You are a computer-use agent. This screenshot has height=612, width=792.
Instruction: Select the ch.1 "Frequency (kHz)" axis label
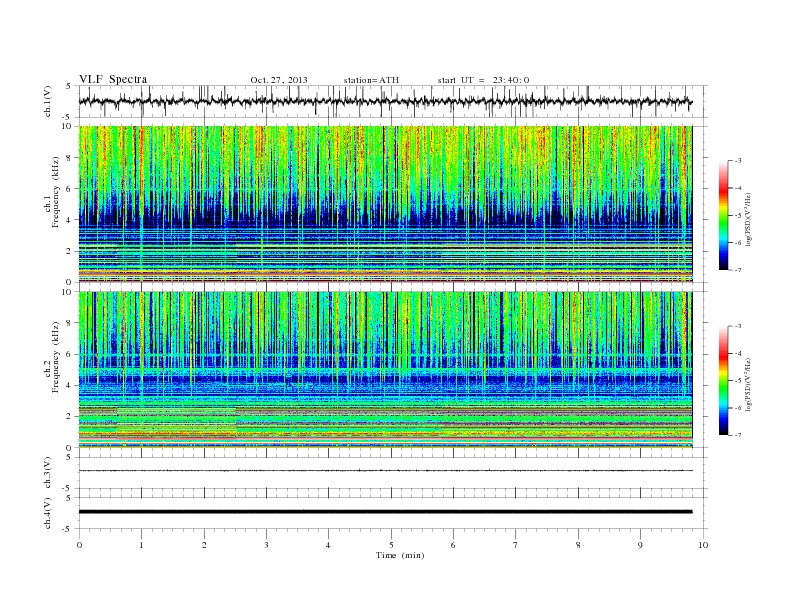[x=56, y=192]
